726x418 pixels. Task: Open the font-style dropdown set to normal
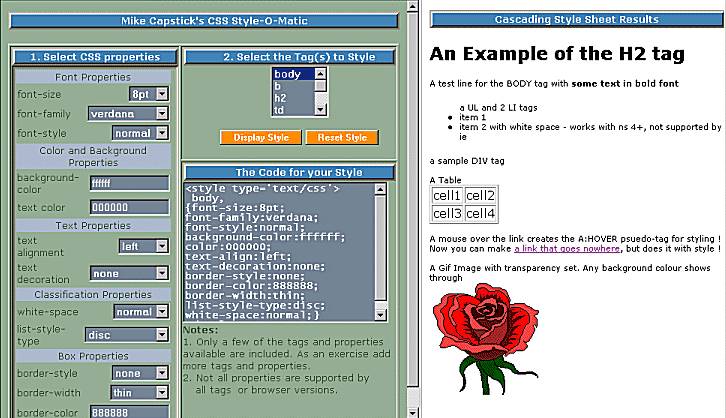click(x=140, y=133)
